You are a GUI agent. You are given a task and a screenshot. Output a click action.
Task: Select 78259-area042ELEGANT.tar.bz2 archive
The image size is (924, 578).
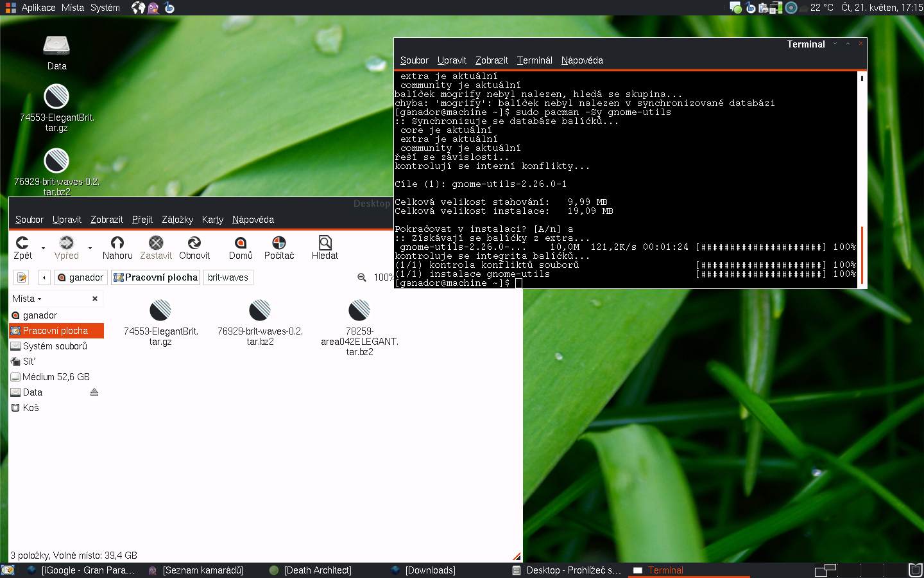pyautogui.click(x=359, y=328)
